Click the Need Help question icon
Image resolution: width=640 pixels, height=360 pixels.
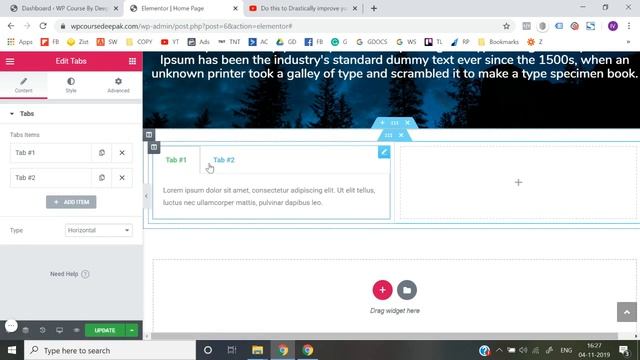click(85, 274)
